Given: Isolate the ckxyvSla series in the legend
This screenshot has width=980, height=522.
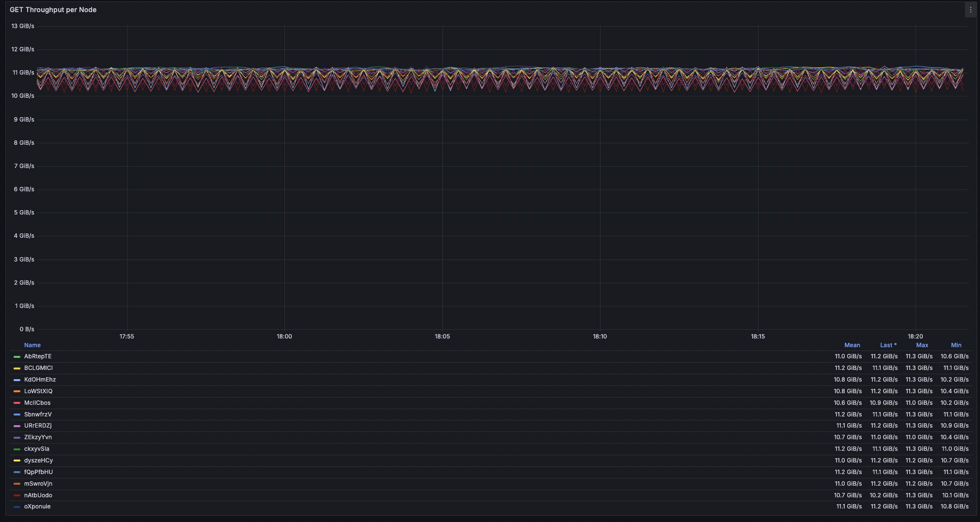Looking at the screenshot, I should (36, 449).
